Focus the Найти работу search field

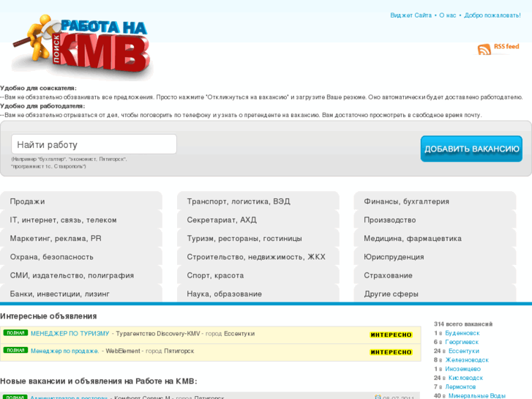click(94, 144)
